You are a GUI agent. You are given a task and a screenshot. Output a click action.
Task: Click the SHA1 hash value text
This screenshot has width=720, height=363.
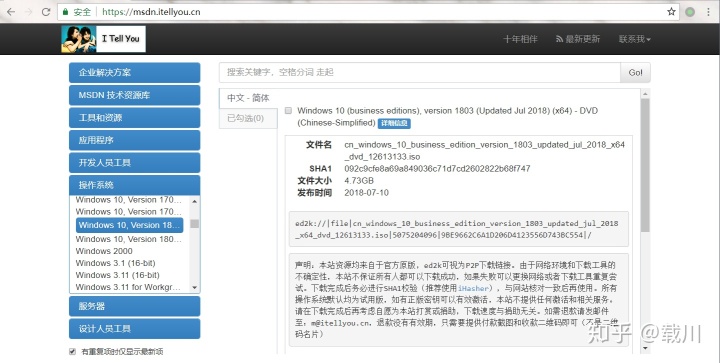[437, 168]
